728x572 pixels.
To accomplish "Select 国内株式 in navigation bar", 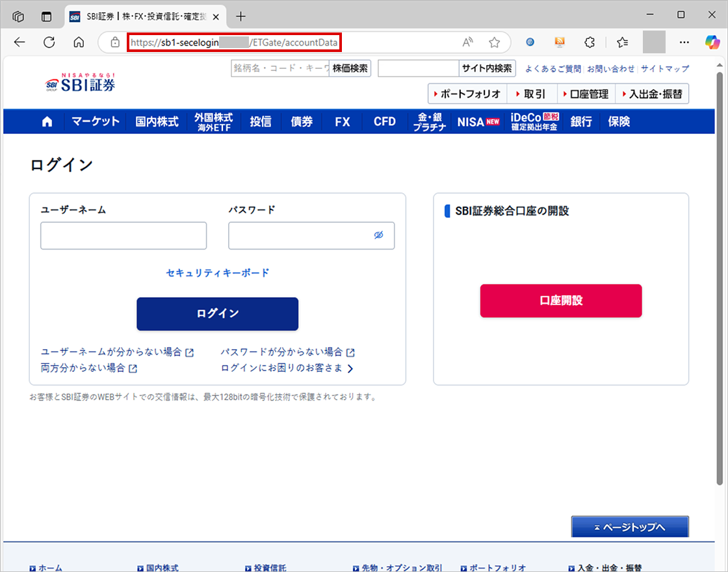I will point(157,122).
